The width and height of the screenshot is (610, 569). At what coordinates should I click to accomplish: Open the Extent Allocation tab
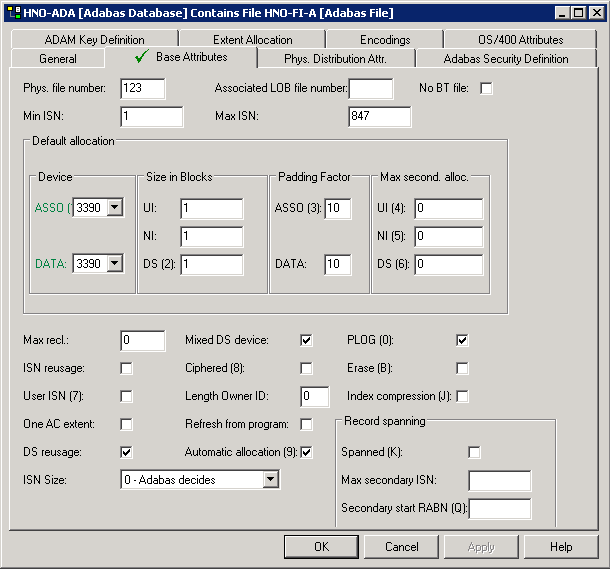253,40
